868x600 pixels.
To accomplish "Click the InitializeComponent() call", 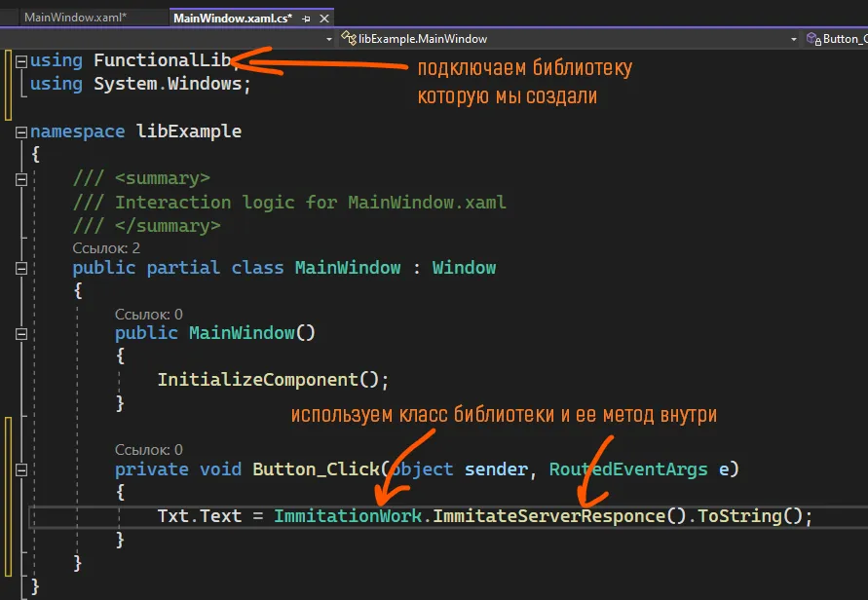I will pos(268,380).
